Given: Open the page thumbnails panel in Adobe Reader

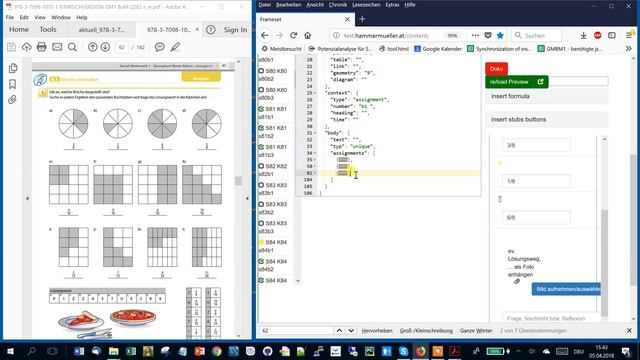Looking at the screenshot, I should pyautogui.click(x=13, y=68).
